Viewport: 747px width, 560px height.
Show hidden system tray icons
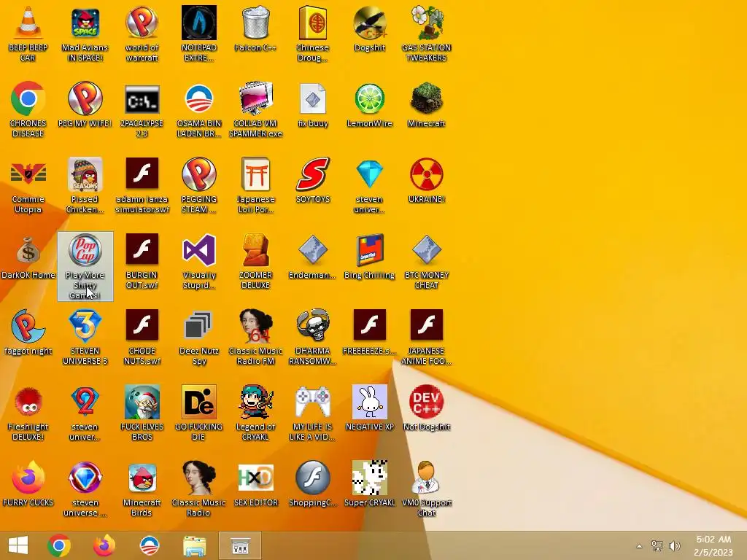[639, 546]
